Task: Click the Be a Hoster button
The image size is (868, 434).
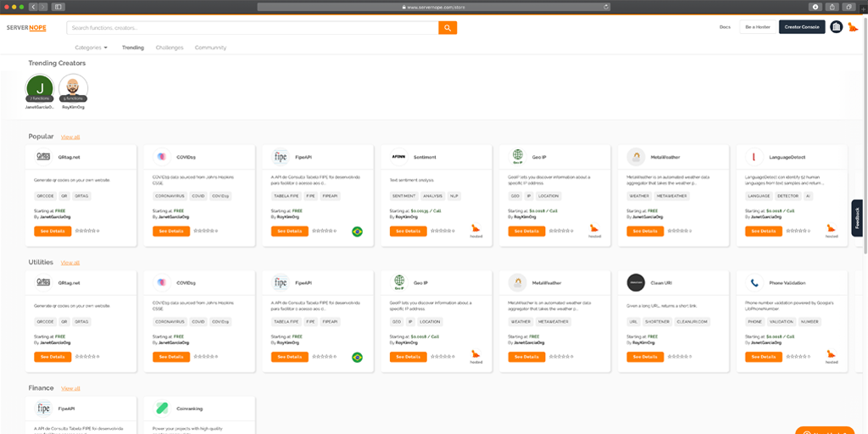Action: point(757,27)
